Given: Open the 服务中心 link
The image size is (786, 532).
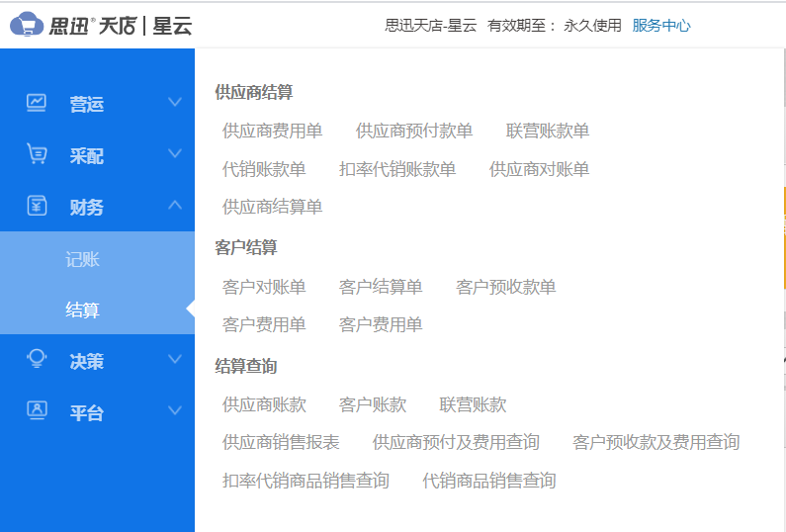Looking at the screenshot, I should tap(661, 25).
